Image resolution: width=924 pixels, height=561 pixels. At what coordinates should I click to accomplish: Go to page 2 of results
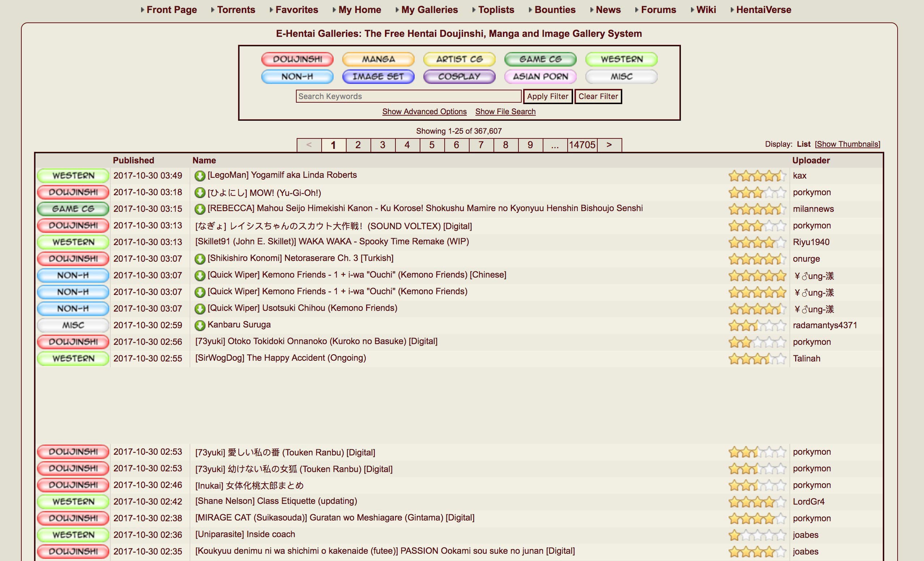point(358,145)
